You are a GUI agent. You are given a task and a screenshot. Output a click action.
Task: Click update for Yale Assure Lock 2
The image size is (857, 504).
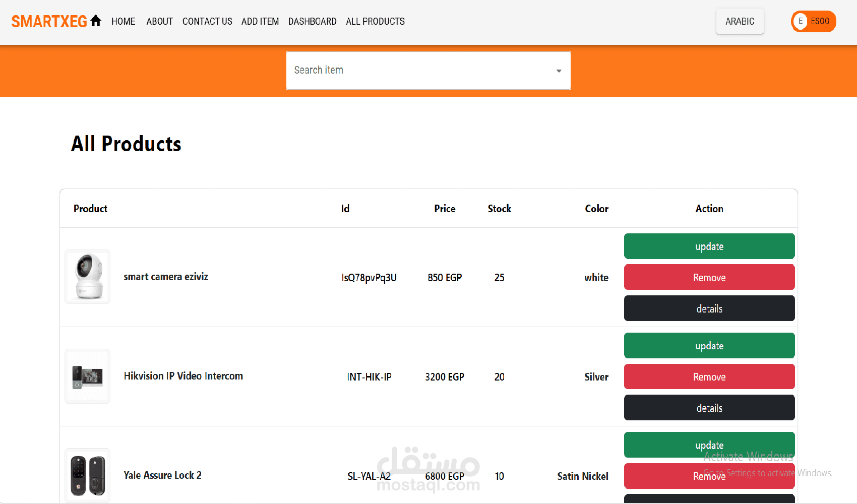pos(709,445)
